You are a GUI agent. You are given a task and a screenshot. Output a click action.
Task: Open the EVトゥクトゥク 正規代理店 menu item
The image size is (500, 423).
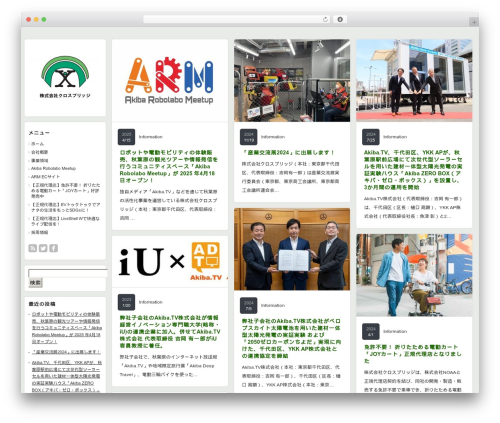(65, 207)
